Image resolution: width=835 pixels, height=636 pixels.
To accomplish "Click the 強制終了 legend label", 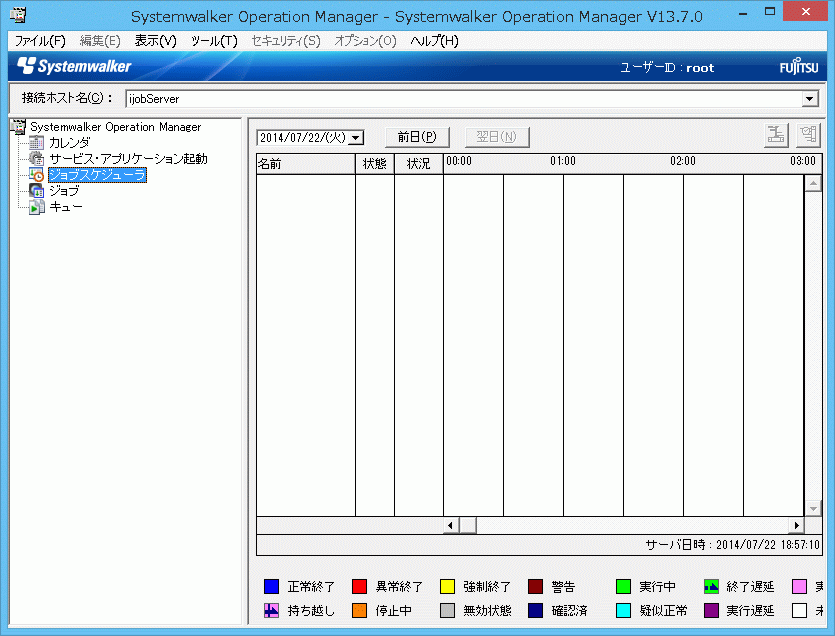I will point(487,586).
